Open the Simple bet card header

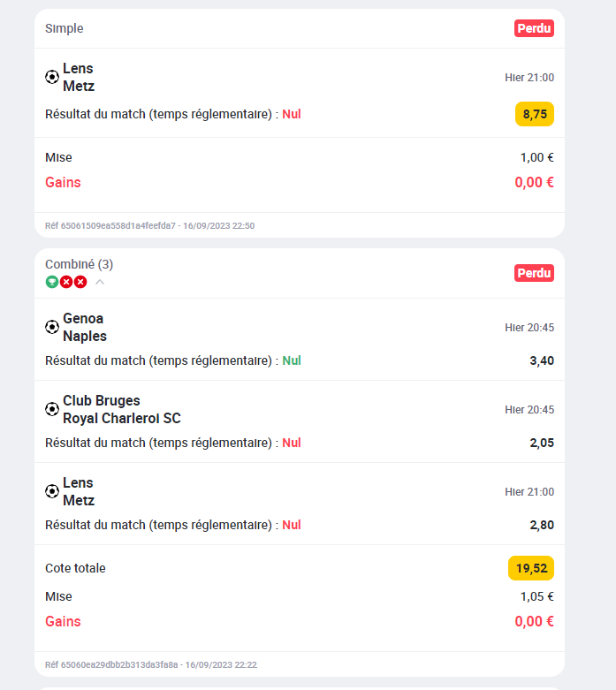click(x=65, y=28)
